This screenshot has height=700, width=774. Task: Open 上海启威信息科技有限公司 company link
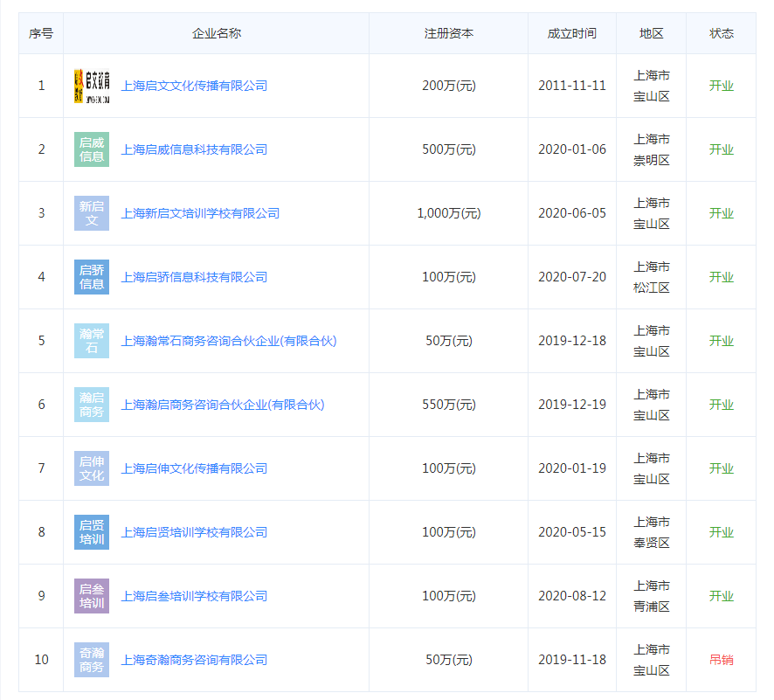coord(194,149)
